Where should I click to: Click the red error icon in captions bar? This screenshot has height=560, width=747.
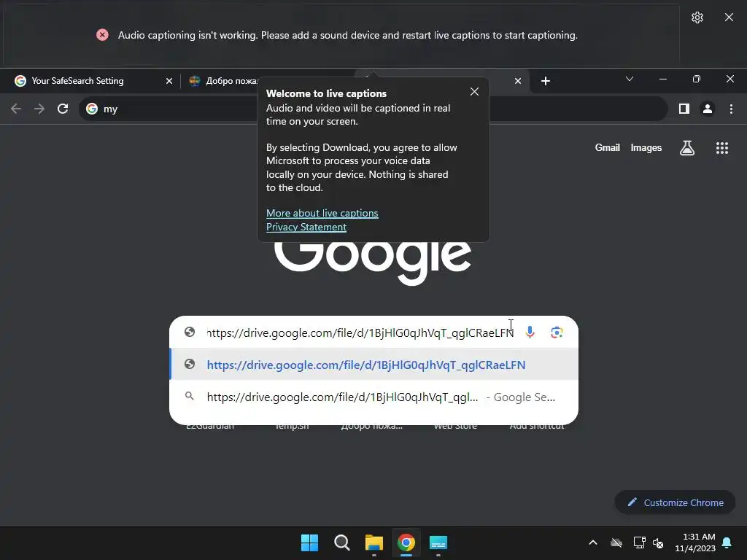pyautogui.click(x=102, y=35)
